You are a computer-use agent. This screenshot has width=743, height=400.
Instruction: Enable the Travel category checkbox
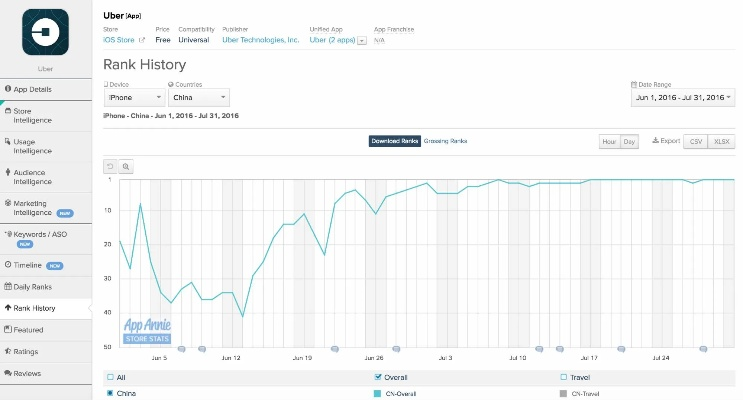(x=564, y=377)
